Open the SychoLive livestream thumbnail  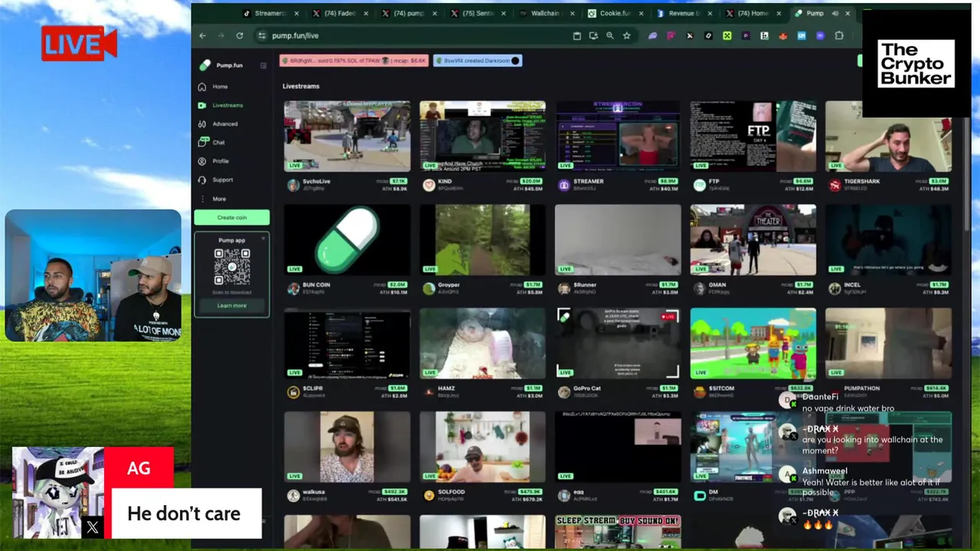click(x=347, y=136)
